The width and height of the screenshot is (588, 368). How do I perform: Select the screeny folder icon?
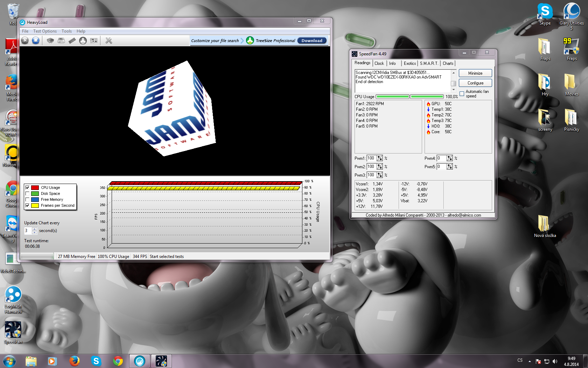[545, 120]
